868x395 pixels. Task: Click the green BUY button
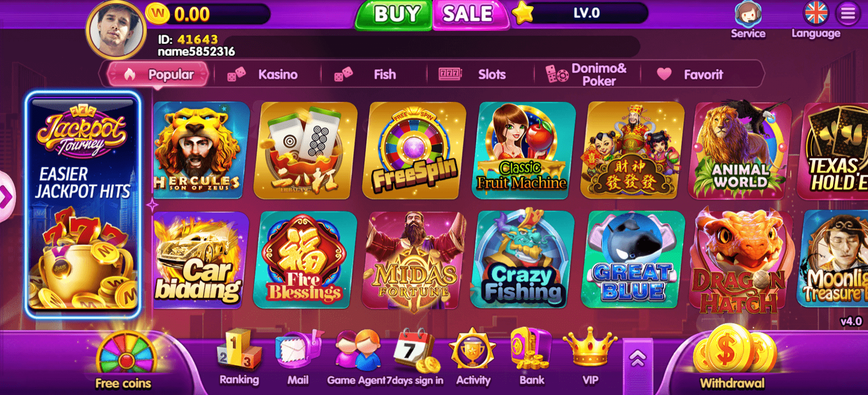coord(395,15)
